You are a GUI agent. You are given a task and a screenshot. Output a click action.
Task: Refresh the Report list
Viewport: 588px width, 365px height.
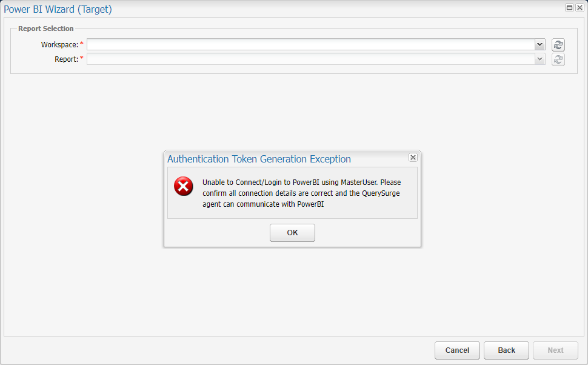pyautogui.click(x=558, y=59)
